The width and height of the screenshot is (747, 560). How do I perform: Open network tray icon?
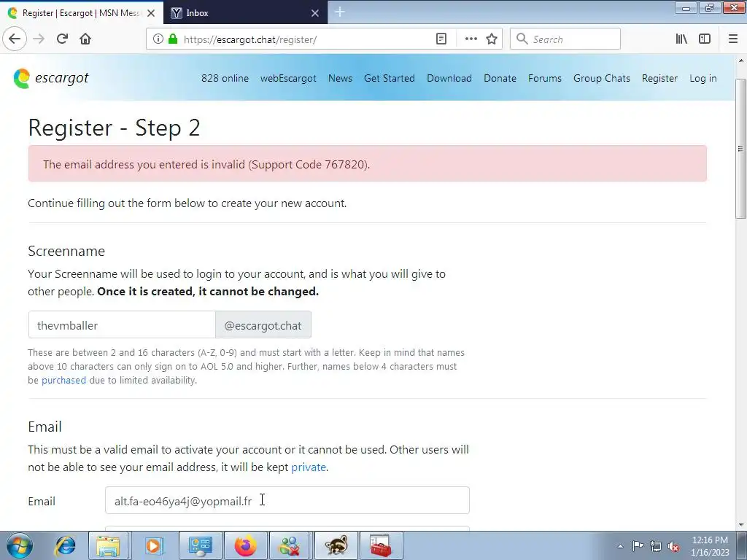(656, 546)
